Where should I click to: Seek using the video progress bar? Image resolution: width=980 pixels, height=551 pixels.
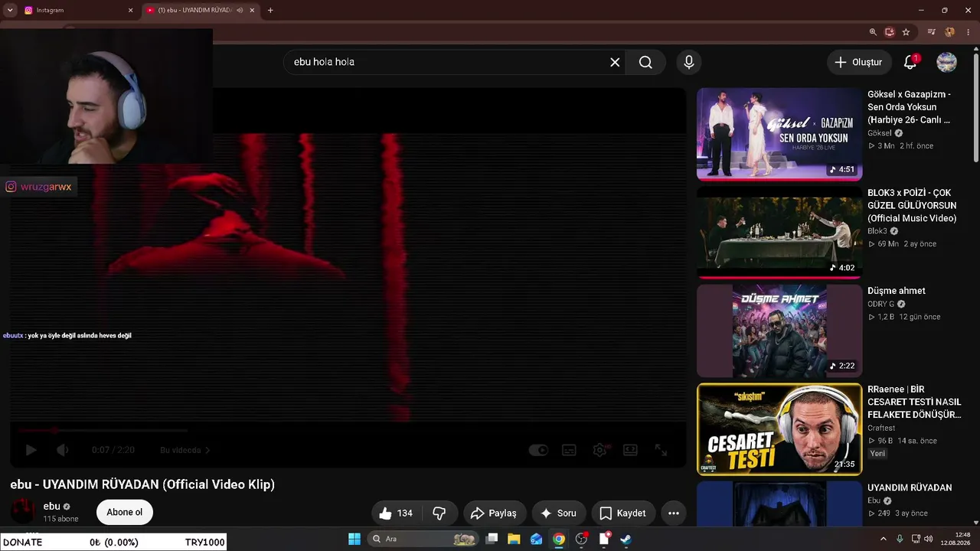coord(348,430)
